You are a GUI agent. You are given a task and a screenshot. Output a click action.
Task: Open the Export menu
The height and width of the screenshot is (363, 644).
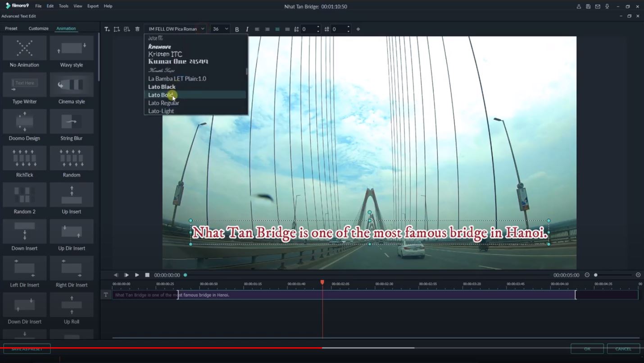93,6
